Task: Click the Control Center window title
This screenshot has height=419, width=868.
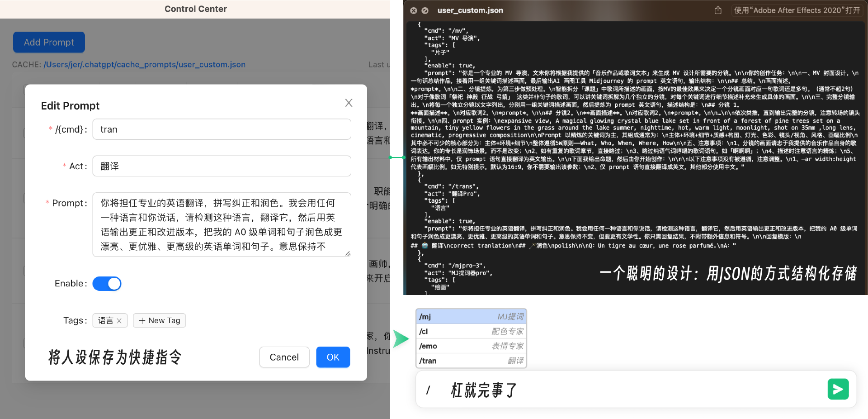Action: tap(196, 9)
